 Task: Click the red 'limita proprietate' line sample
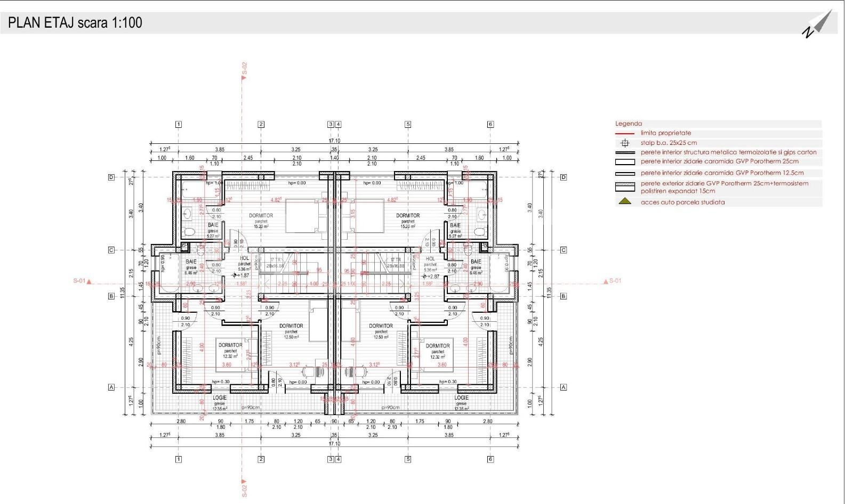(625, 133)
